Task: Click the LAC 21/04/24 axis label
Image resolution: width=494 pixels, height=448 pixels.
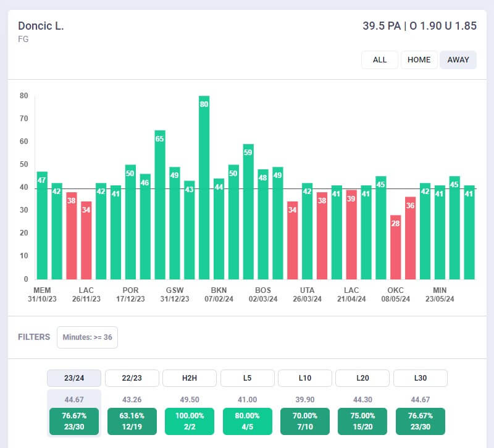Action: (351, 295)
